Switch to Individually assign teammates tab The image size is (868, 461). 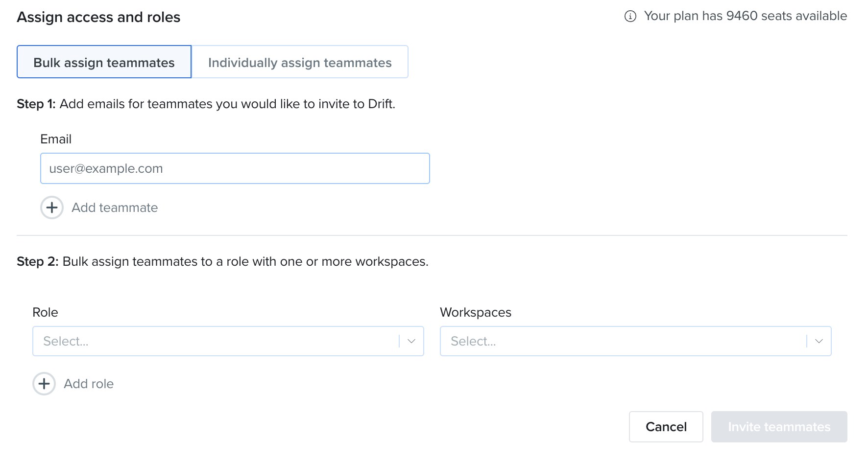tap(300, 62)
